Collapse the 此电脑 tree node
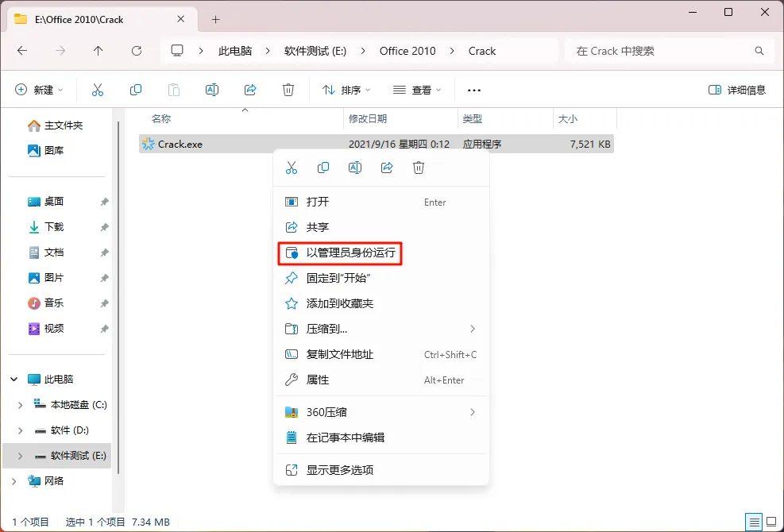The width and height of the screenshot is (784, 532). (14, 380)
